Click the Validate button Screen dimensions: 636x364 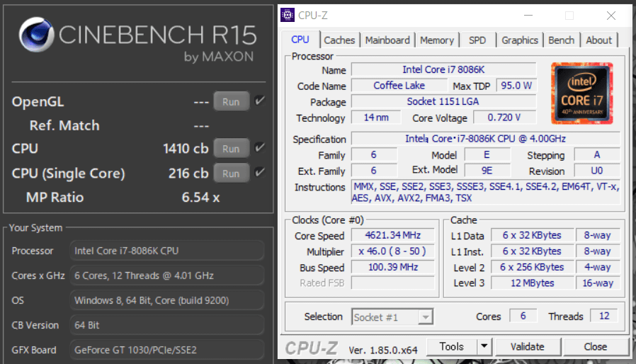click(x=528, y=346)
